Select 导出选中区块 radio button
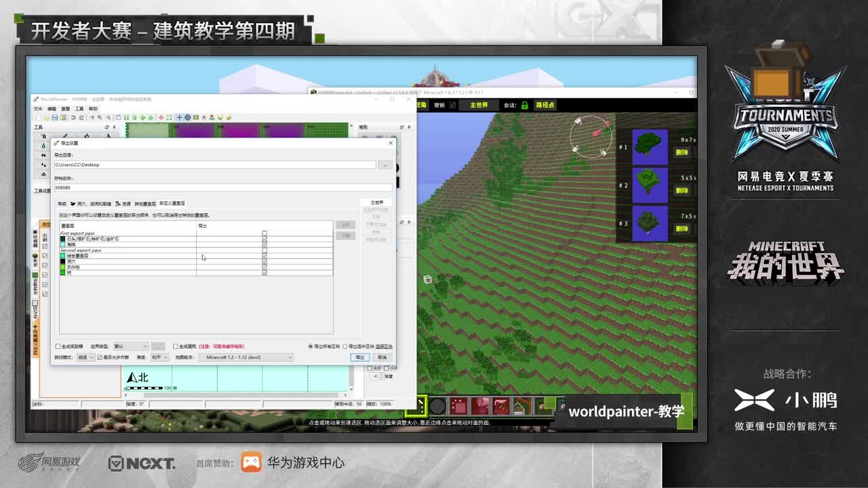 point(344,346)
